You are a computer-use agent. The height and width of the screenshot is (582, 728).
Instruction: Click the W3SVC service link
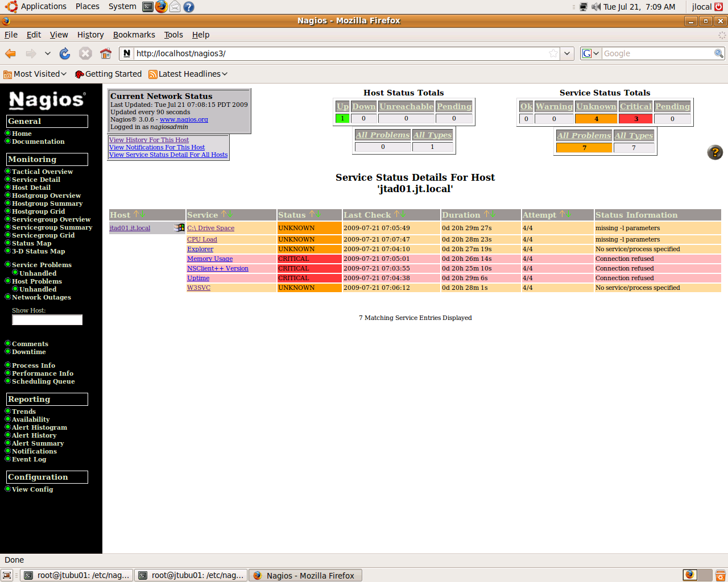[198, 288]
